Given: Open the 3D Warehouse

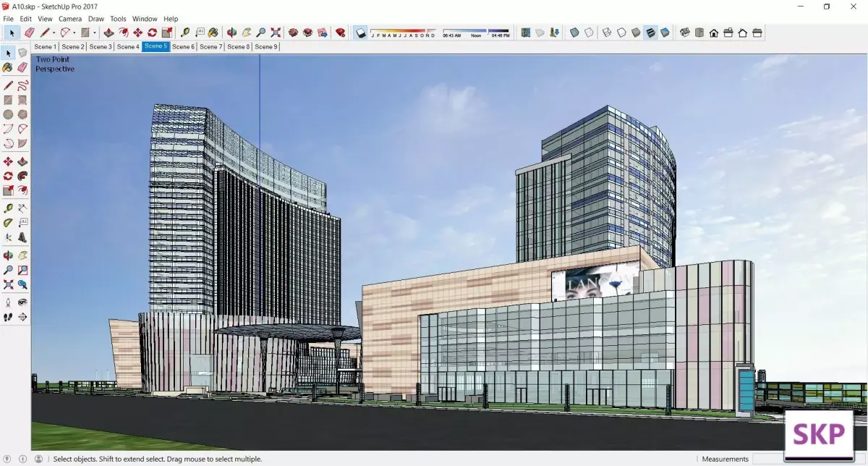Looking at the screenshot, I should pos(293,33).
